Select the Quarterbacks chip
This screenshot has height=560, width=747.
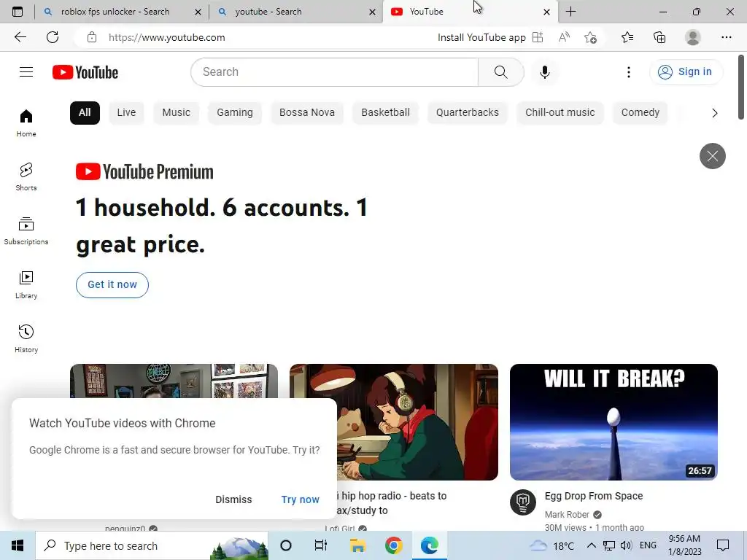pos(468,113)
